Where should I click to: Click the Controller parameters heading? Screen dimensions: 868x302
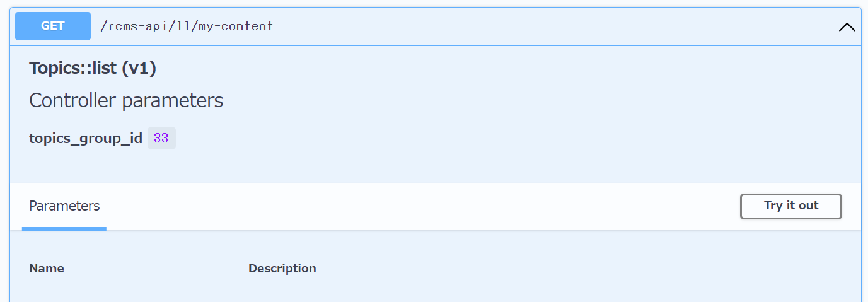[126, 100]
